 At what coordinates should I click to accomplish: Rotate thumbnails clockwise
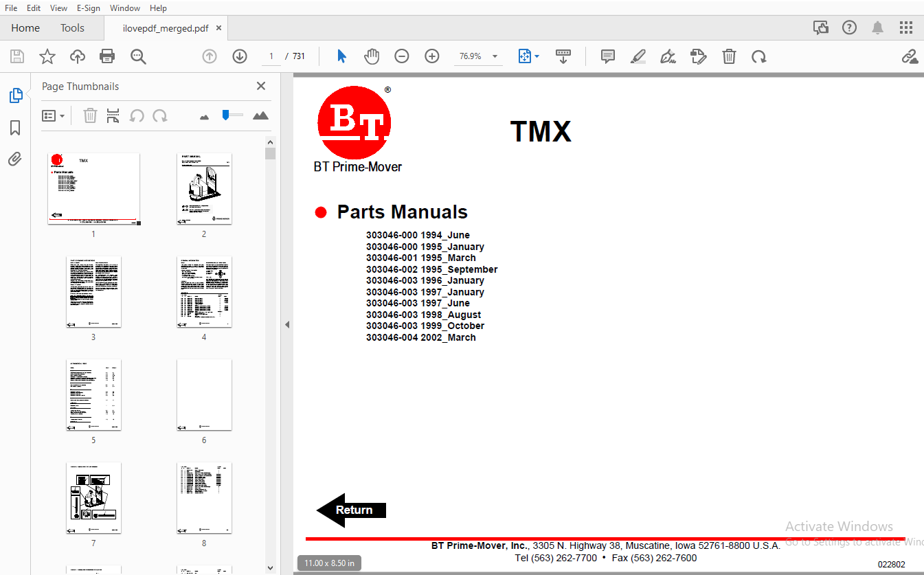(160, 115)
